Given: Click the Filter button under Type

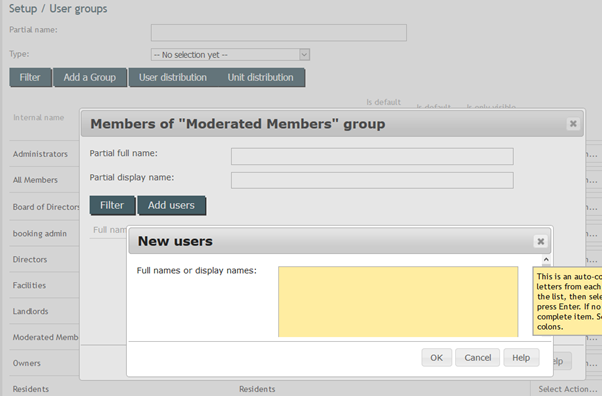Looking at the screenshot, I should [30, 77].
